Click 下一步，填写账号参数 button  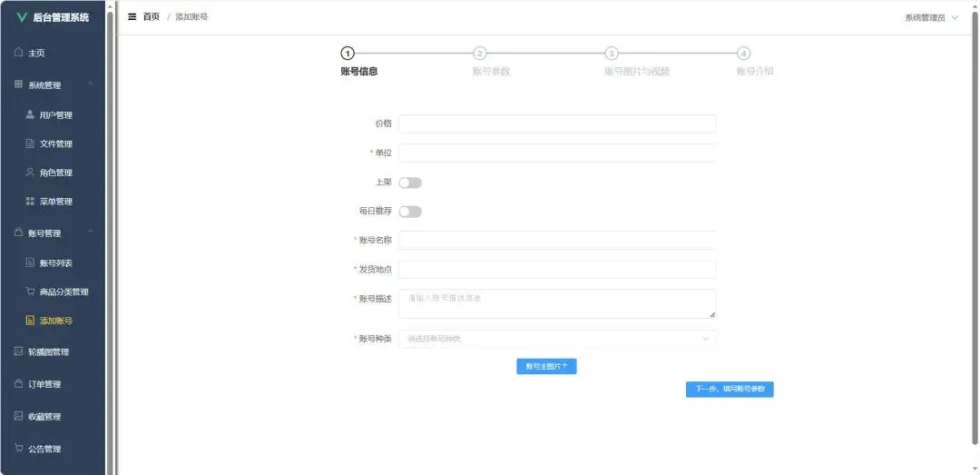pyautogui.click(x=730, y=390)
